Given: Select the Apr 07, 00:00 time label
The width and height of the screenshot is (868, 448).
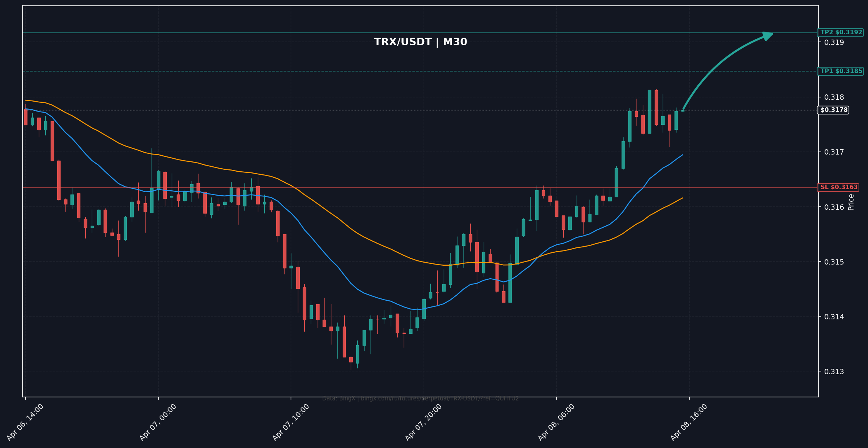Looking at the screenshot, I should (158, 422).
